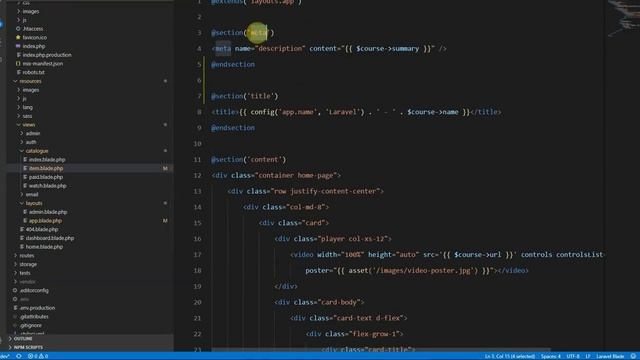
Task: Click @section('content') on line 11
Action: [x=248, y=160]
